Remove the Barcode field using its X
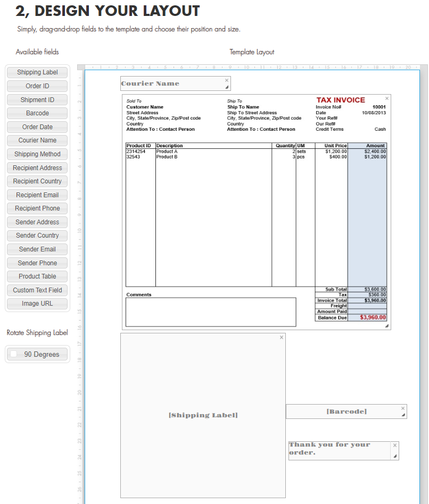This screenshot has height=504, width=429. coord(403,408)
